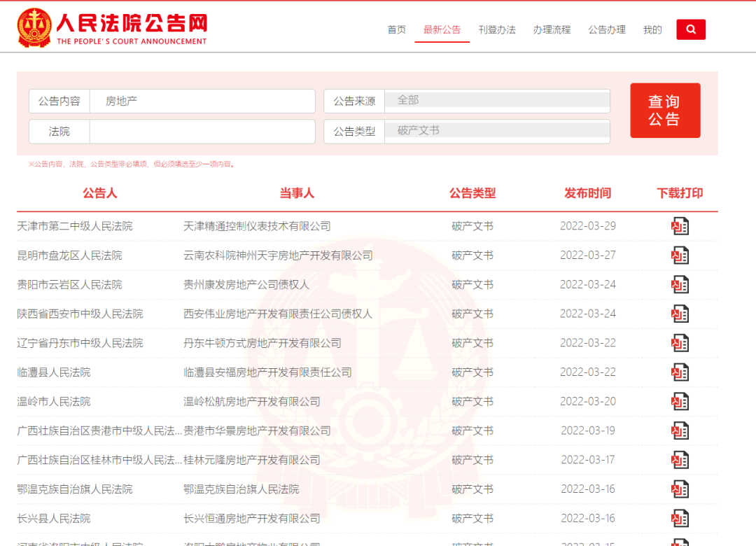Open 临澧县安福房地产开发有限责任公司 announcement
The image size is (756, 546).
tap(267, 372)
